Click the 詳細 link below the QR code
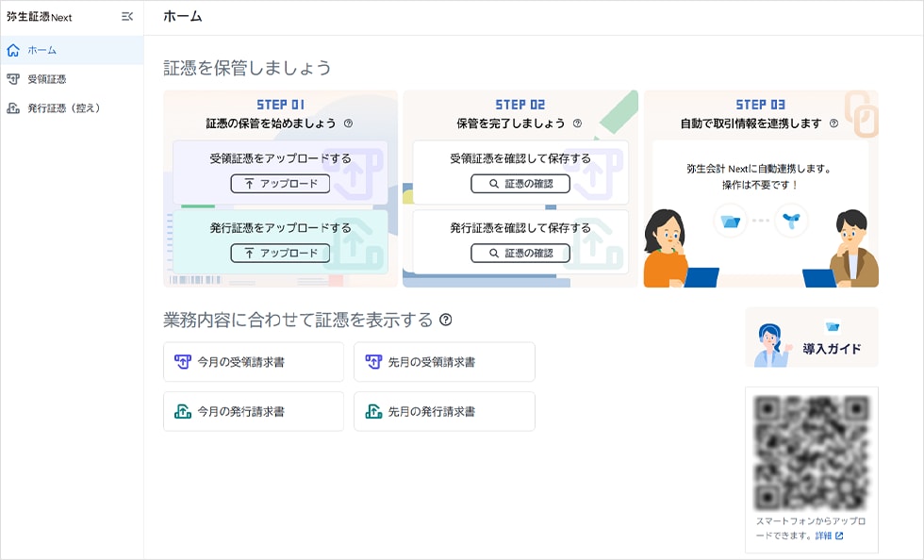This screenshot has height=560, width=924. [829, 535]
